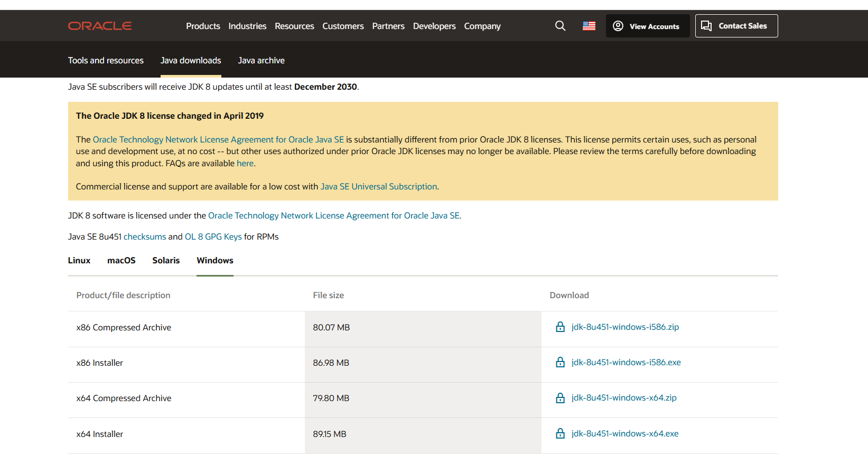This screenshot has height=456, width=868.
Task: Click the 'Product/file description' column header
Action: coord(123,295)
